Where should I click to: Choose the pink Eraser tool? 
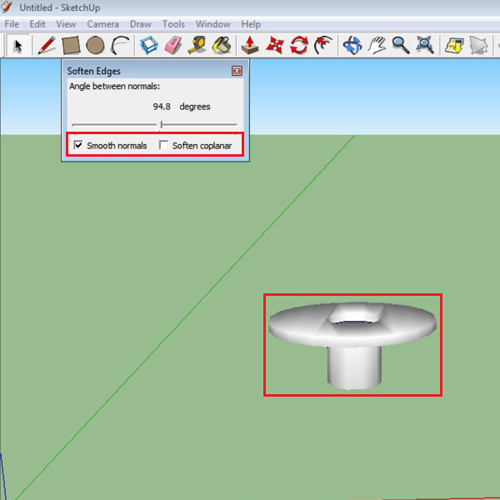click(x=173, y=45)
